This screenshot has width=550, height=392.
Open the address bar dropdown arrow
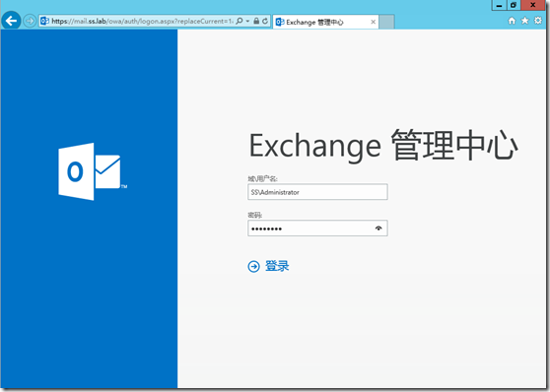[247, 21]
